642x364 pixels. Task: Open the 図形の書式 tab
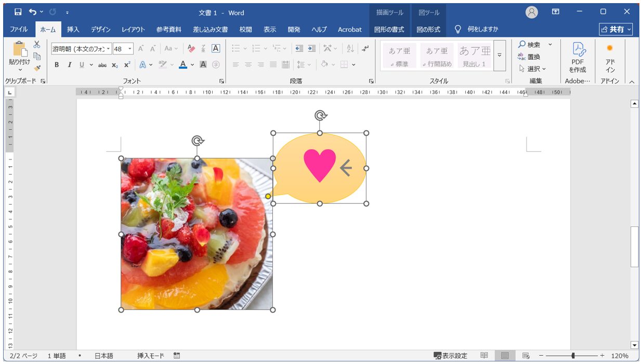pos(389,30)
